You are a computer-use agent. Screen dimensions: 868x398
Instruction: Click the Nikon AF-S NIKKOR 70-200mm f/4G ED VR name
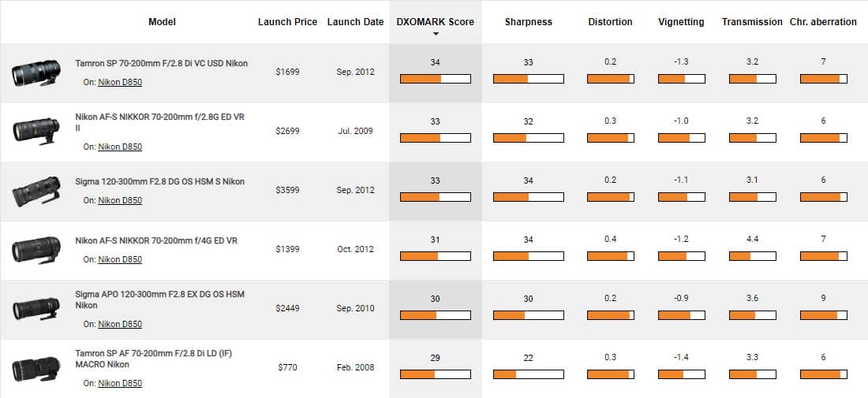(156, 240)
